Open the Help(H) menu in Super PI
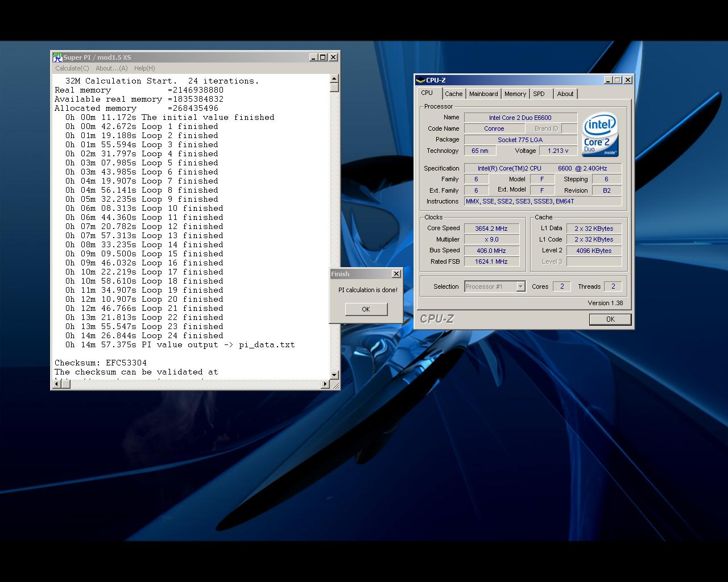 [144, 68]
